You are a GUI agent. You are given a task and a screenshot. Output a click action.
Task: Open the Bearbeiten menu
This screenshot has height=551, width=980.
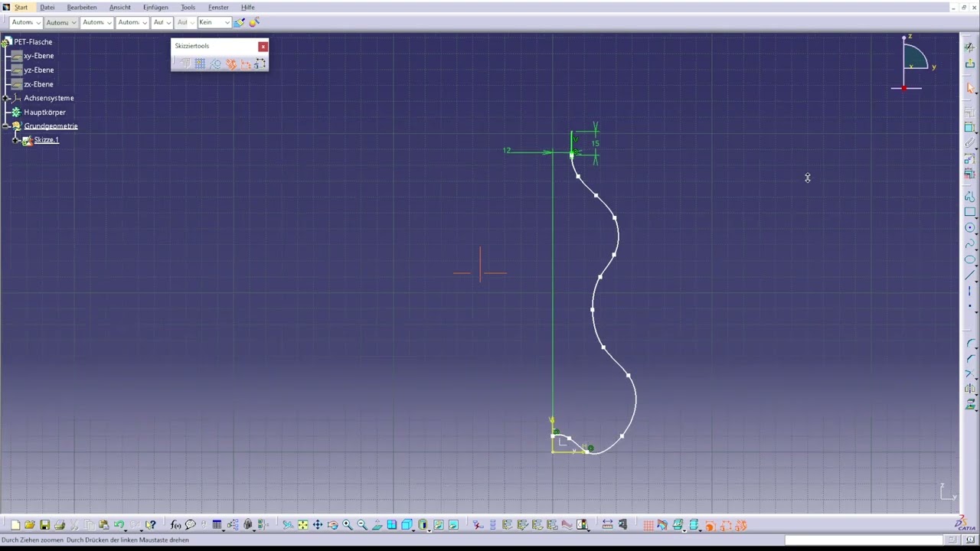pos(82,7)
